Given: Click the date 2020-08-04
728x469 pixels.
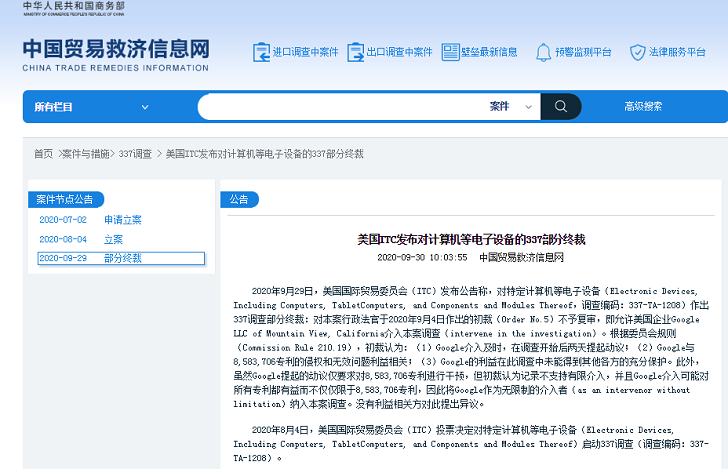Looking at the screenshot, I should pyautogui.click(x=63, y=240).
